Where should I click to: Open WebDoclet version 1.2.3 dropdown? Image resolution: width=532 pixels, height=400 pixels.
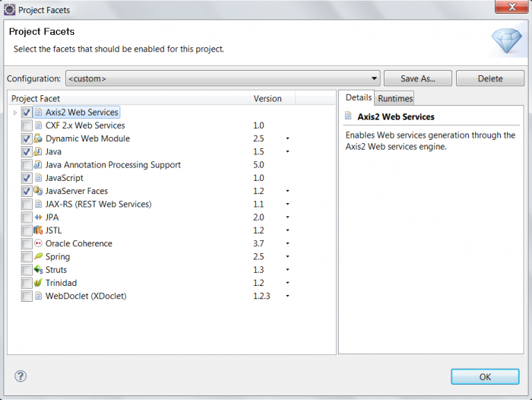click(287, 296)
